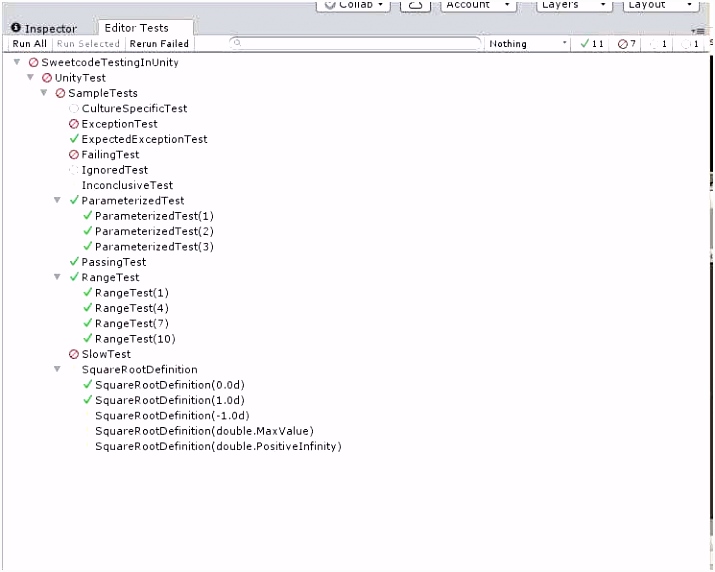Collapse the RangeTest group
This screenshot has width=715, height=572.
click(57, 277)
